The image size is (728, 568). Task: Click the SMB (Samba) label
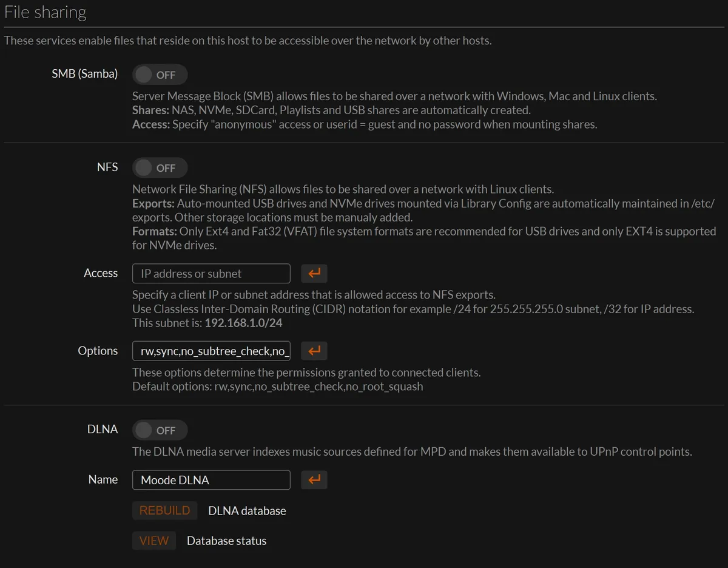(x=85, y=74)
